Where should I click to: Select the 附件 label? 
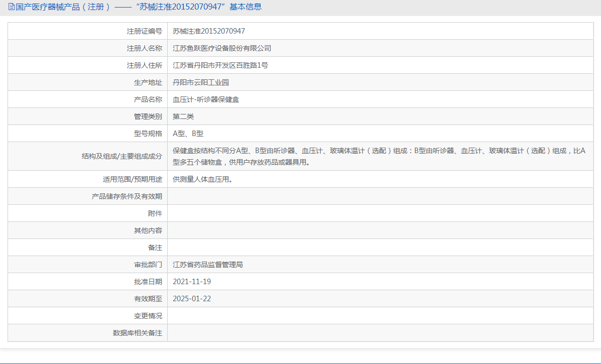(x=155, y=213)
